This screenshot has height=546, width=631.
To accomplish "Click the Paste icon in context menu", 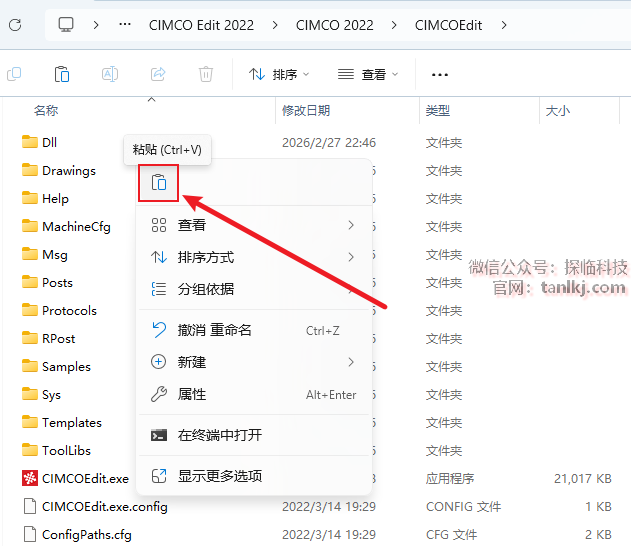I will (159, 182).
